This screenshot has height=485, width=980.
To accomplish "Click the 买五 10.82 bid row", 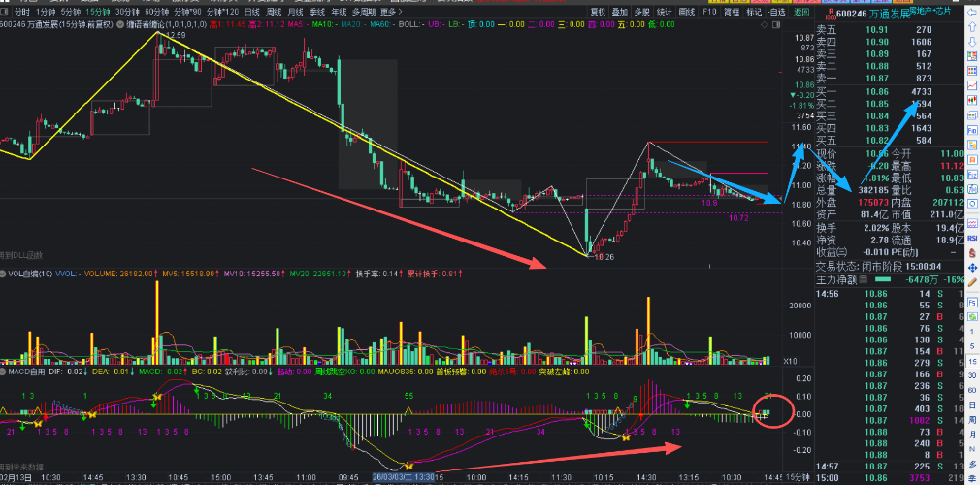I will [890, 140].
